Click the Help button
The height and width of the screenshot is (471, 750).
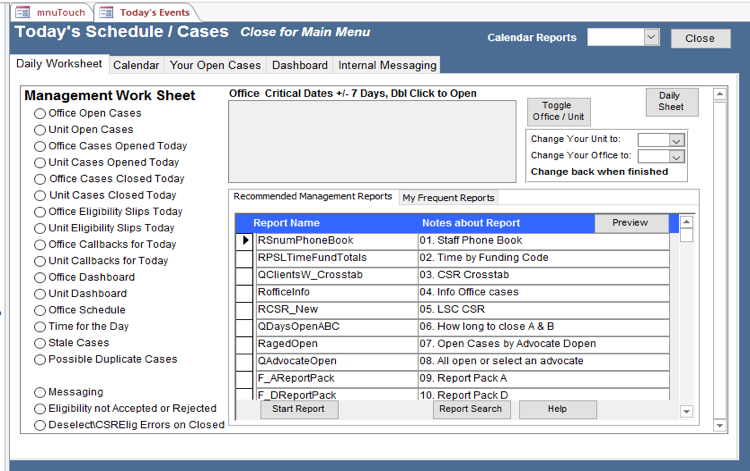tap(557, 409)
